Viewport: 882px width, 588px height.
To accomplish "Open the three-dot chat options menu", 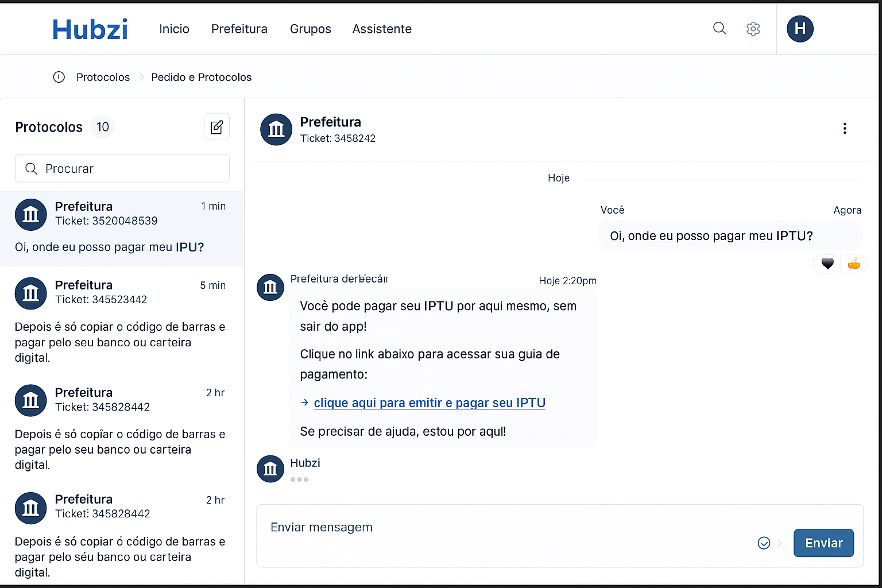I will pyautogui.click(x=844, y=129).
